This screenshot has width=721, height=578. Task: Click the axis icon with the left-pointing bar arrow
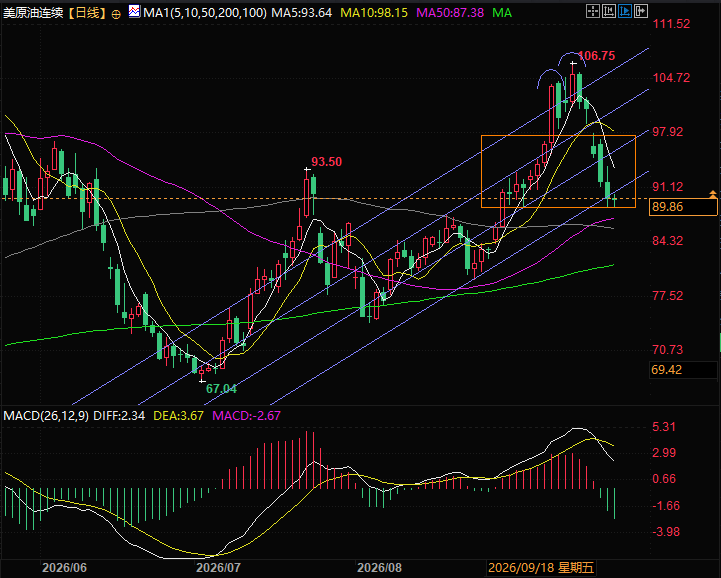pyautogui.click(x=609, y=11)
